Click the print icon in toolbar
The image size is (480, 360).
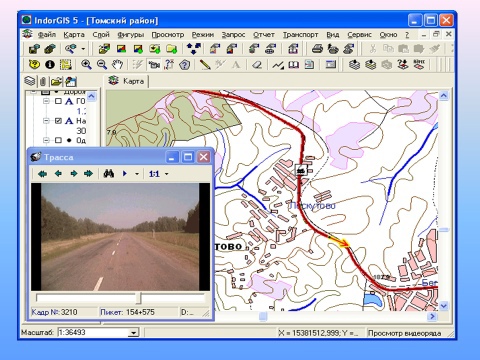[317, 49]
